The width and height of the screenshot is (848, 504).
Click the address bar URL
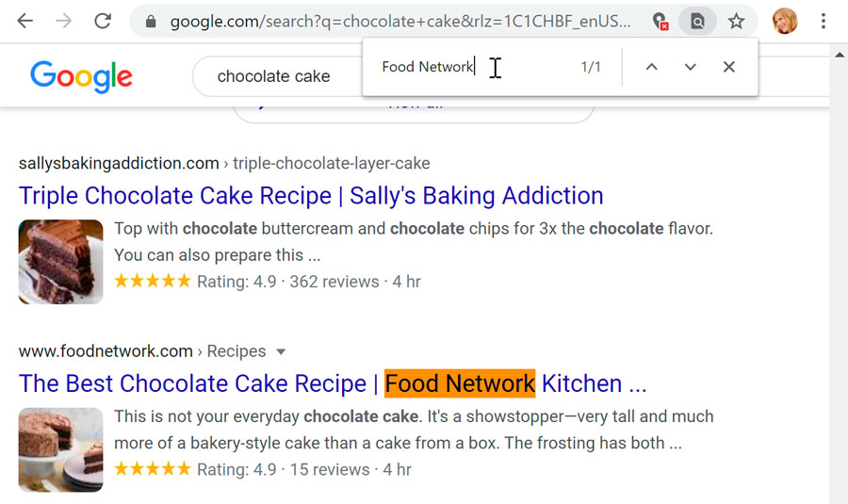pos(400,22)
